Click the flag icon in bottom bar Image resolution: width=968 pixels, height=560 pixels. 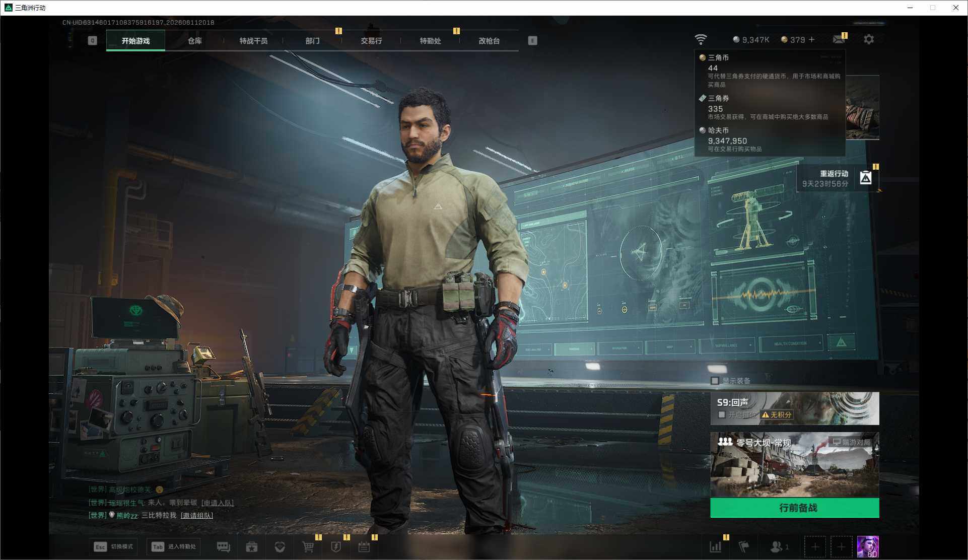click(743, 547)
